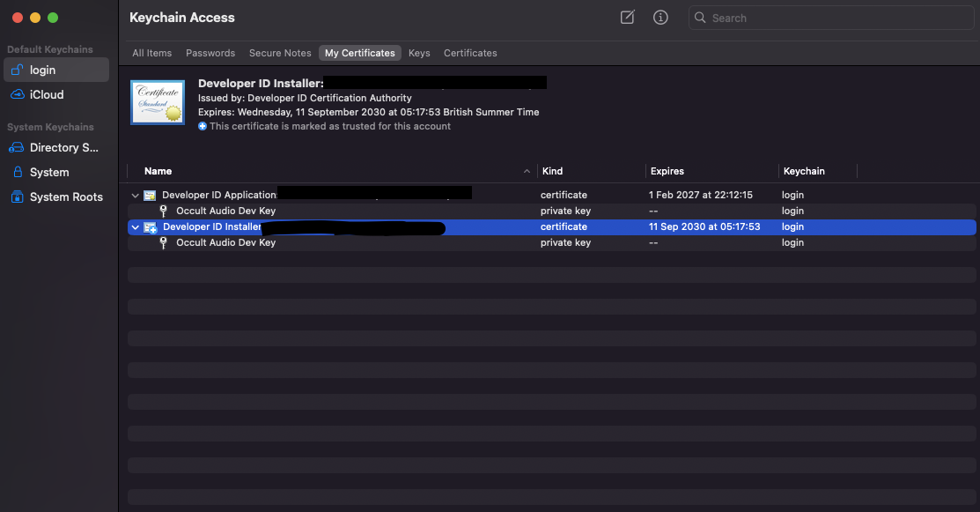Viewport: 980px width, 512px height.
Task: Click in the Search field
Action: (x=831, y=19)
